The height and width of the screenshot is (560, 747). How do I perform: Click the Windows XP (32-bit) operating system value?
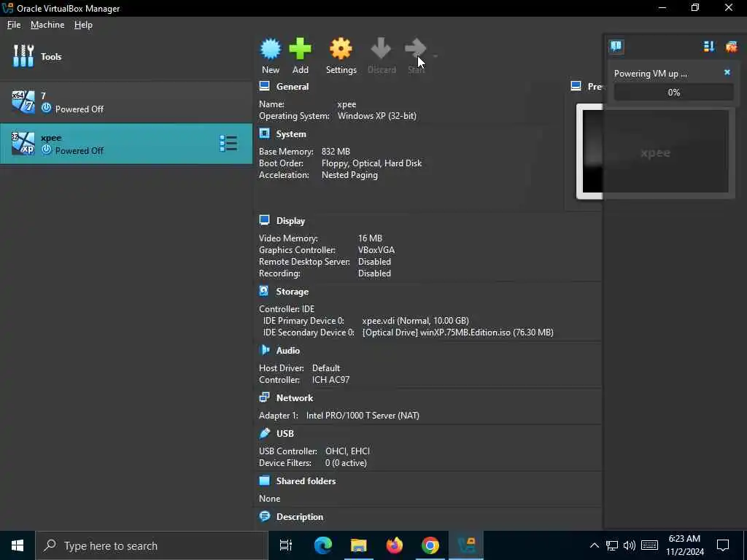click(x=377, y=116)
